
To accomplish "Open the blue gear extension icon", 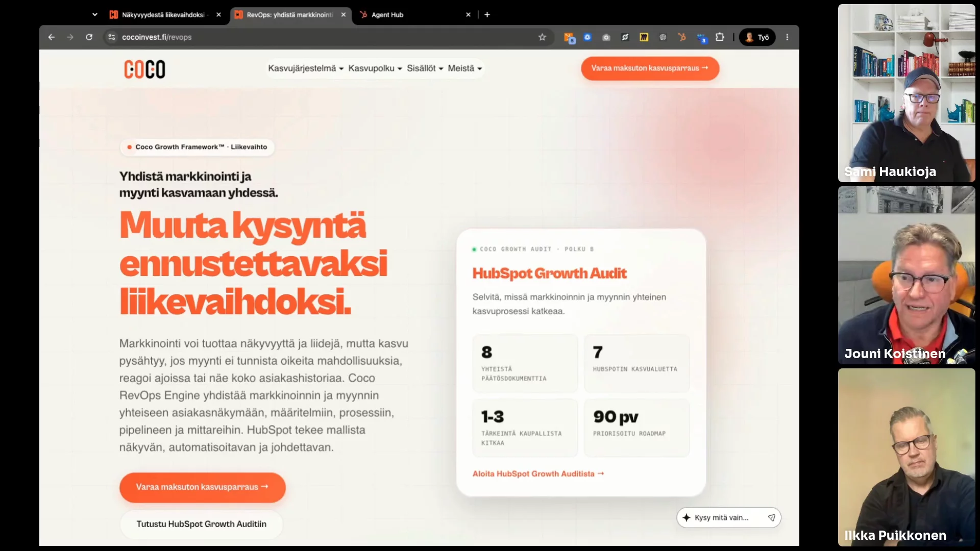I will 587,37.
